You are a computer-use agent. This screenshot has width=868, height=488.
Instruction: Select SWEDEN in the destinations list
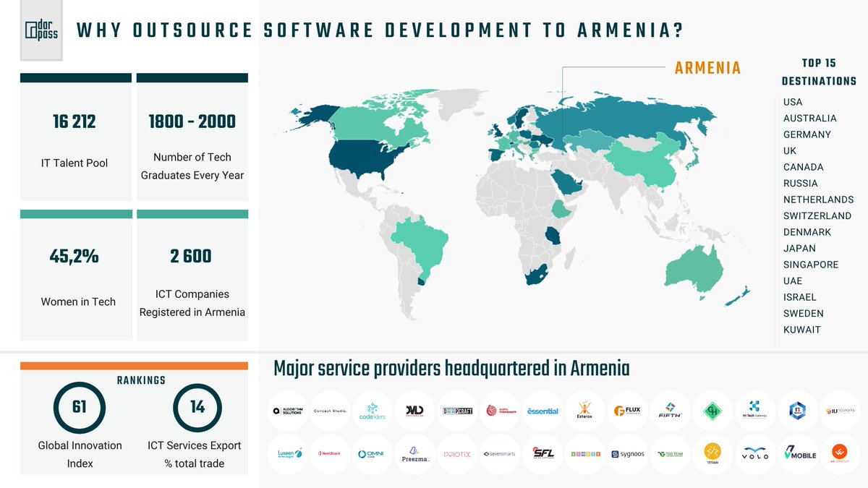804,314
